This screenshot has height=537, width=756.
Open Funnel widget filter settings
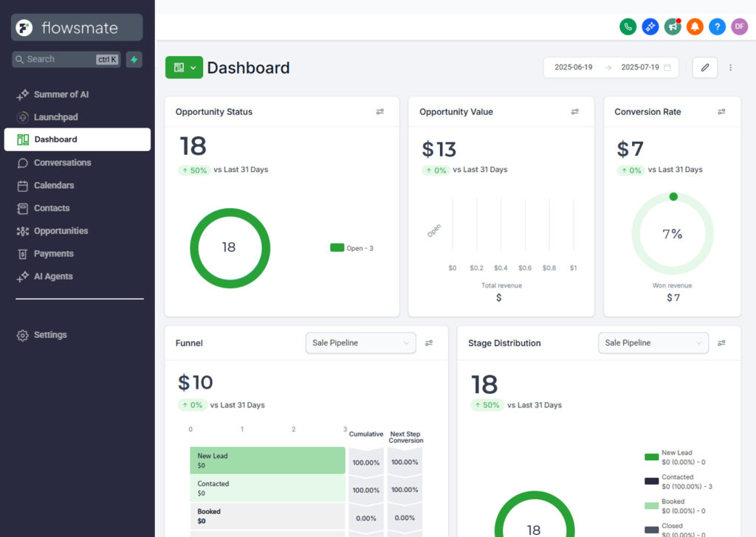[x=429, y=343]
